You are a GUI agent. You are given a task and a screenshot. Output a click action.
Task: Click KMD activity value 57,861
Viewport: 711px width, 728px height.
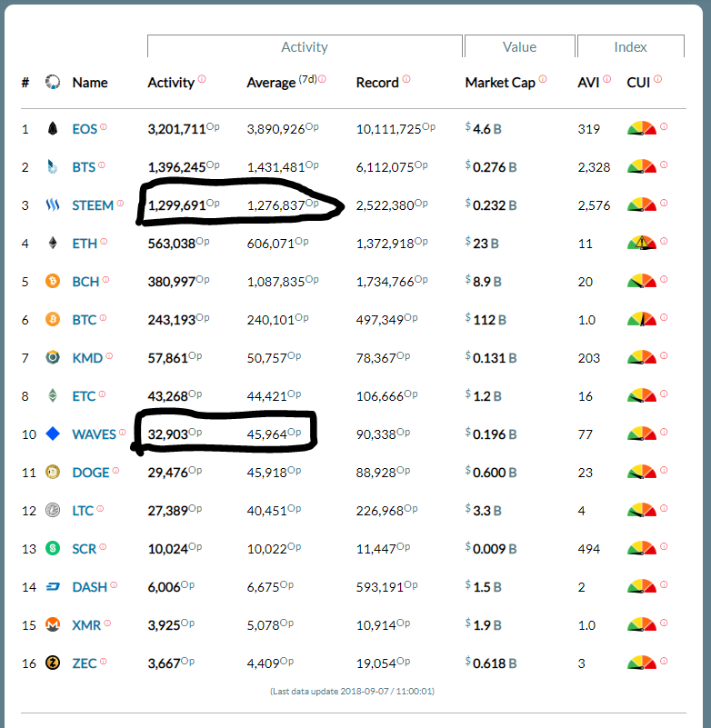[x=175, y=357]
